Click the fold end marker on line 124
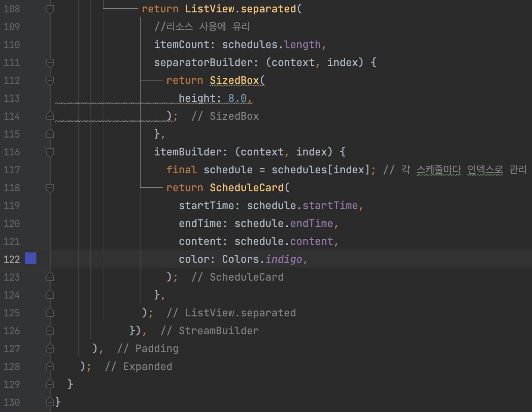The height and width of the screenshot is (412, 532). (x=50, y=295)
